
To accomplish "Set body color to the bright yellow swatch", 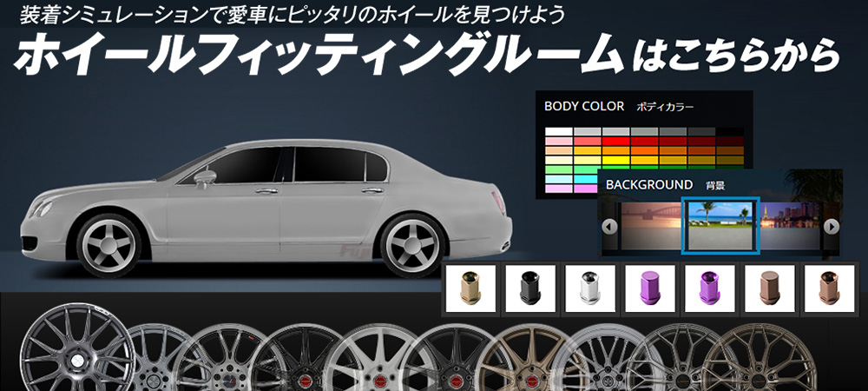I will pos(615,160).
